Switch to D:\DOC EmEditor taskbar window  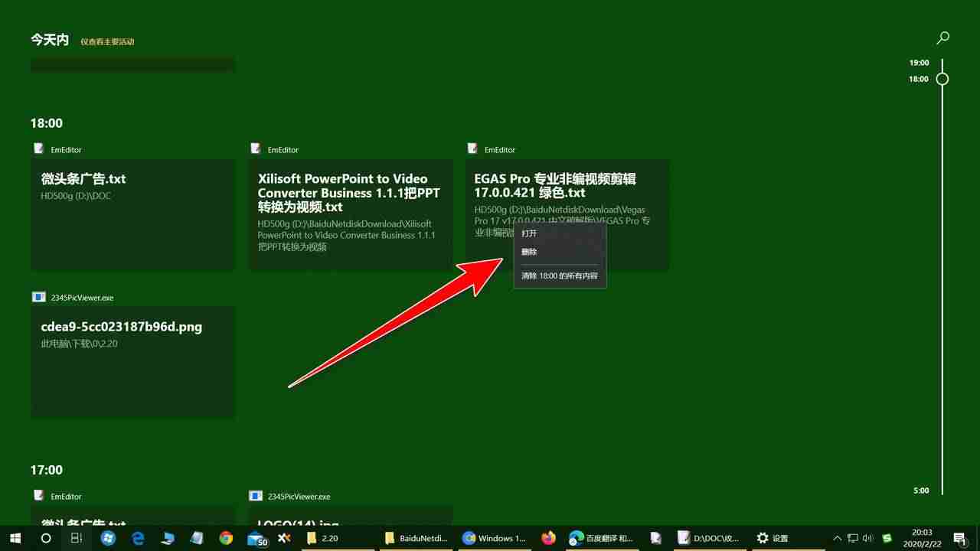[x=710, y=538]
